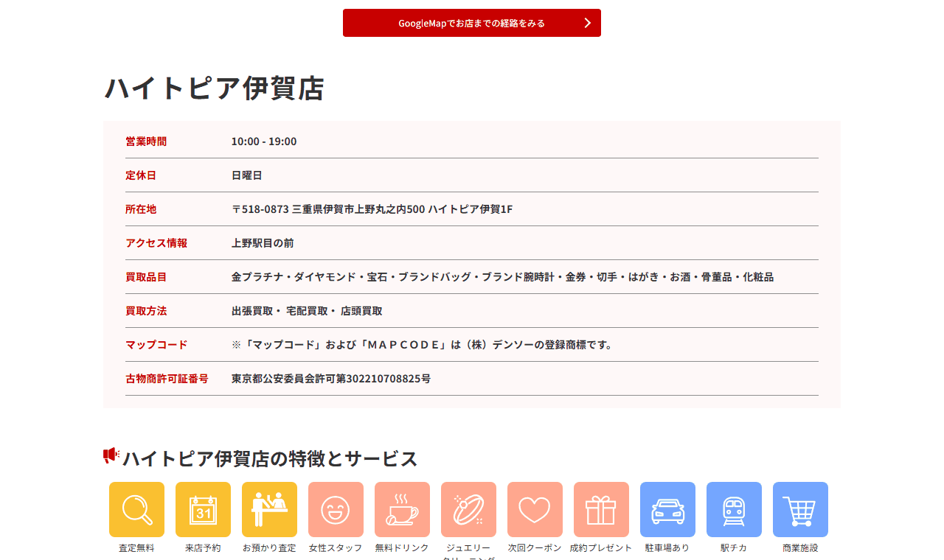The width and height of the screenshot is (944, 560).
Task: Click the アクセス情報 row label
Action: 156,243
